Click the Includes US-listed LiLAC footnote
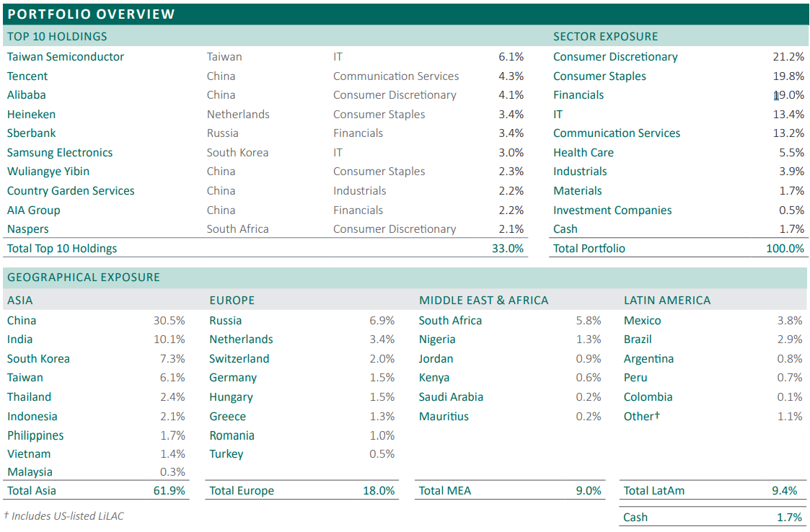Viewport: 810px width, 532px height. point(58,515)
